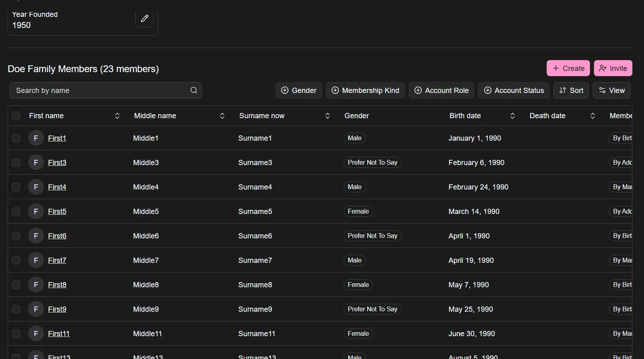The width and height of the screenshot is (644, 359).
Task: Click the avatar icon beside First5
Action: click(x=36, y=211)
